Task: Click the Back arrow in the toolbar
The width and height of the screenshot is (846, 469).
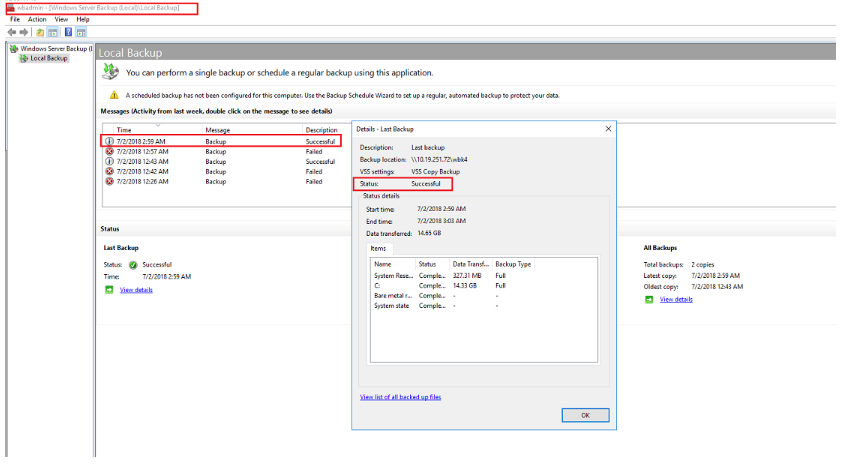Action: click(11, 32)
